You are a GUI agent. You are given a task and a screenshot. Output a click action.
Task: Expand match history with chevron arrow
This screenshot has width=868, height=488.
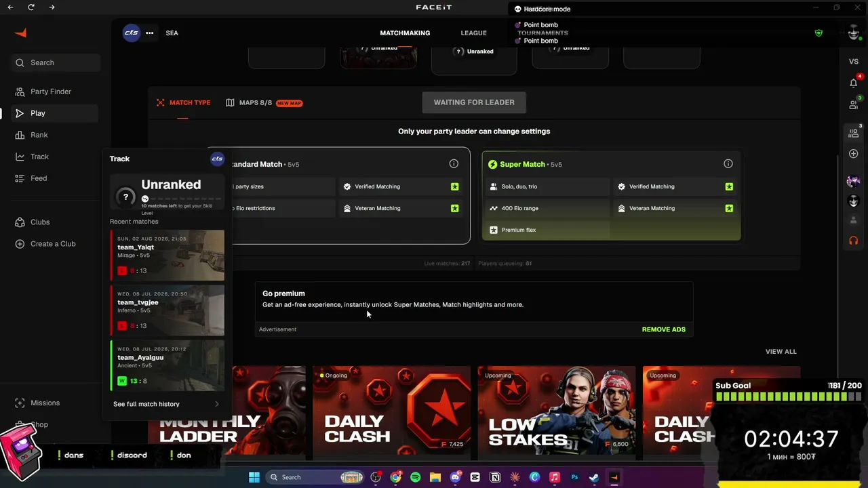(217, 404)
